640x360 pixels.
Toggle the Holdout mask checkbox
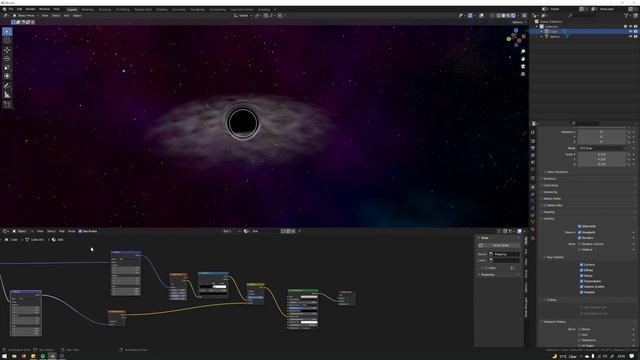coord(580,249)
